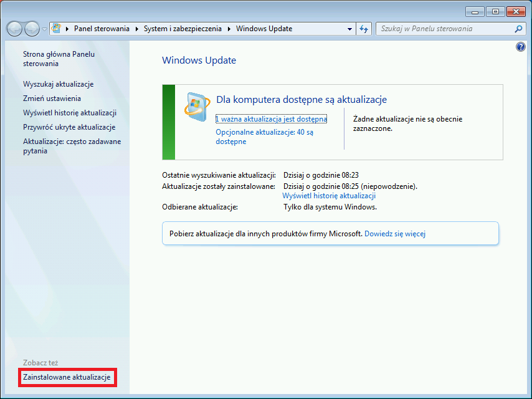Click Wyświetl historię aktualizacji in sidebar
The height and width of the screenshot is (399, 532).
70,113
